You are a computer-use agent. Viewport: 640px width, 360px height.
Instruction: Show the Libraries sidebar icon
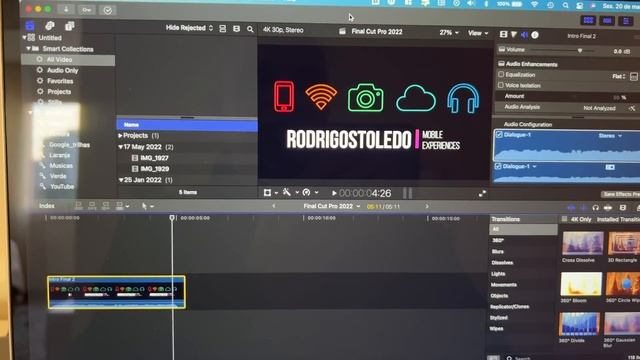point(30,26)
